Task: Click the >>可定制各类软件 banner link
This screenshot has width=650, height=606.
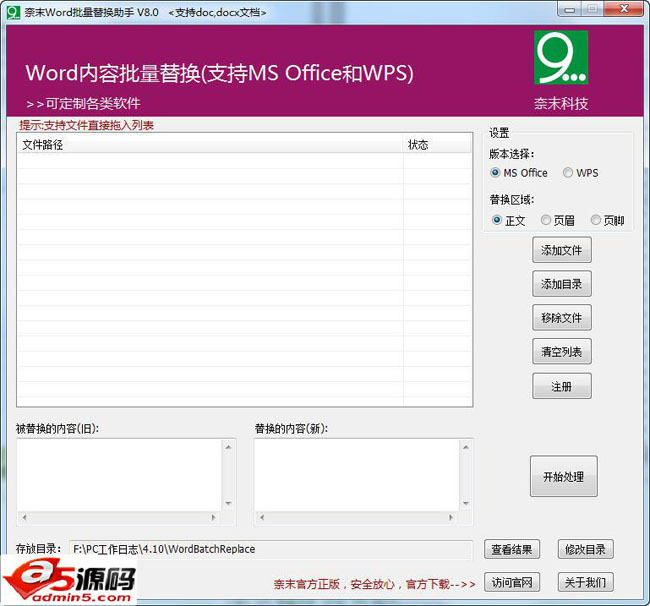Action: [x=83, y=103]
